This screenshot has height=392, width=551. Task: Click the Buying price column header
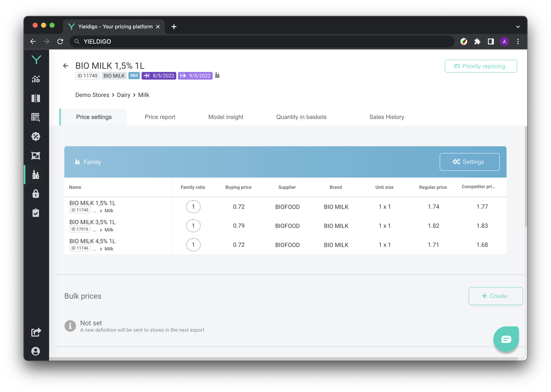tap(238, 187)
